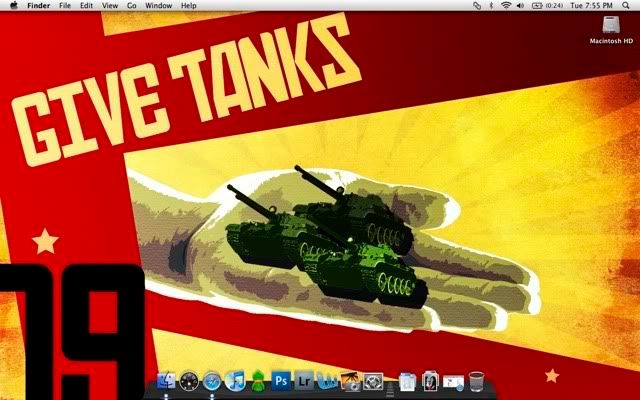Viewport: 640px width, 400px height.
Task: Open the Finder menu in menu bar
Action: click(39, 6)
